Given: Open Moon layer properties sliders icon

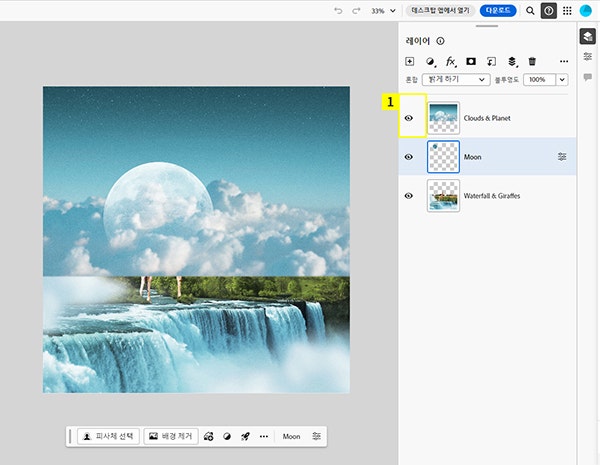Looking at the screenshot, I should pyautogui.click(x=562, y=157).
